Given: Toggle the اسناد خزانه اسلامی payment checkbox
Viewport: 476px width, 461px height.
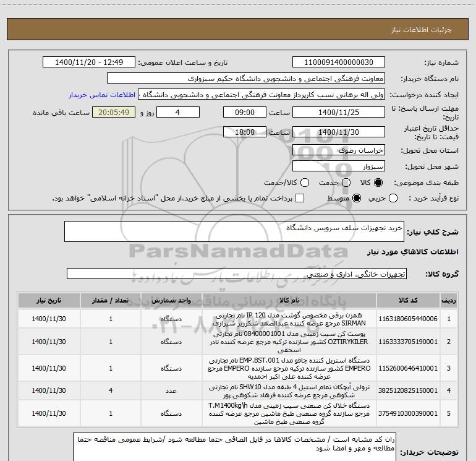Looking at the screenshot, I should (x=300, y=198).
